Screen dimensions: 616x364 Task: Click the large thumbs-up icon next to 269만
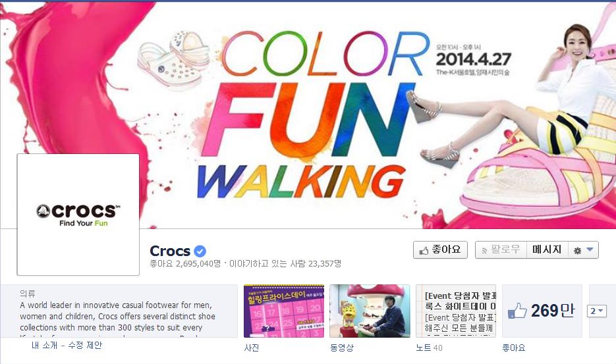(517, 311)
